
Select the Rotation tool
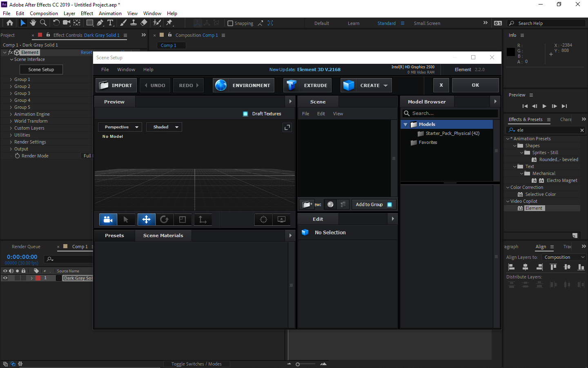[x=56, y=23]
